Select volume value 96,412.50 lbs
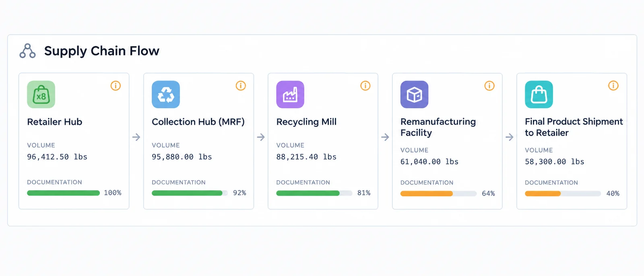Screen dimensions: 644x276 pyautogui.click(x=57, y=157)
